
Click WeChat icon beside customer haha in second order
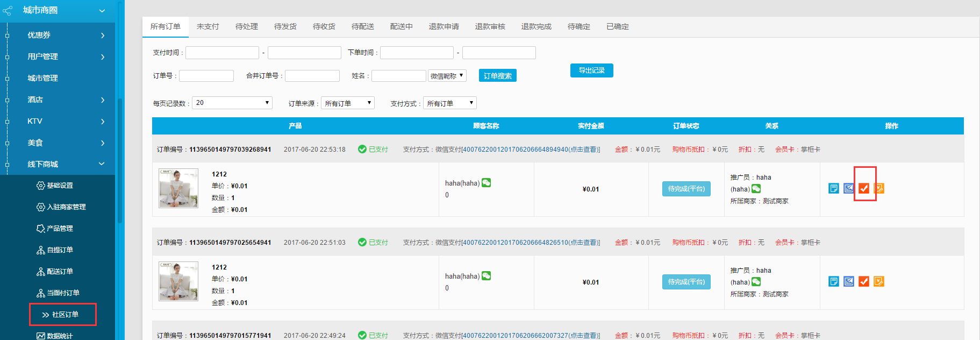point(486,276)
